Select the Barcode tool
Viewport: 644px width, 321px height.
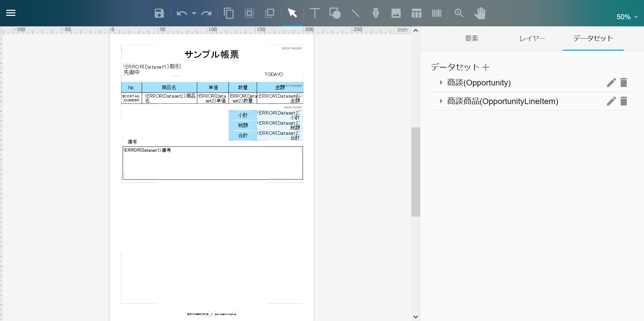coord(437,14)
